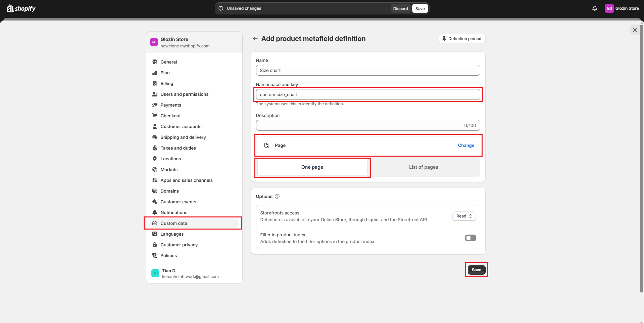Open Checkout settings via cart icon
The width and height of the screenshot is (644, 323).
tap(155, 116)
